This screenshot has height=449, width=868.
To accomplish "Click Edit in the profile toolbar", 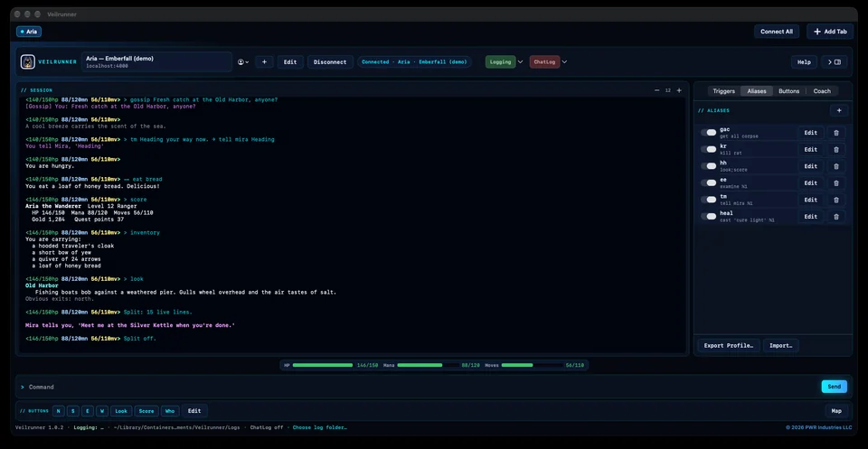I will pos(290,62).
